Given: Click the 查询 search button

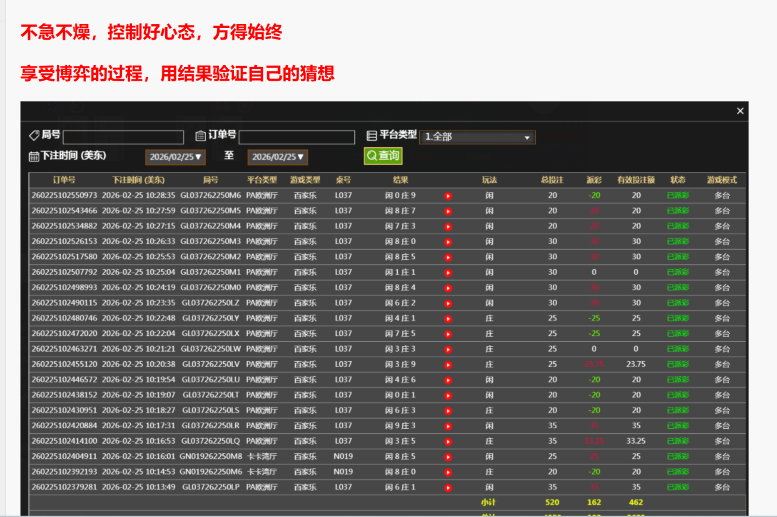Looking at the screenshot, I should [383, 156].
